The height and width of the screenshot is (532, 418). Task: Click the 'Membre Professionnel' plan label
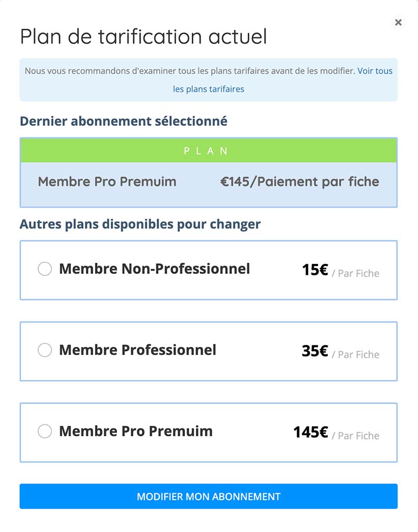(x=137, y=350)
